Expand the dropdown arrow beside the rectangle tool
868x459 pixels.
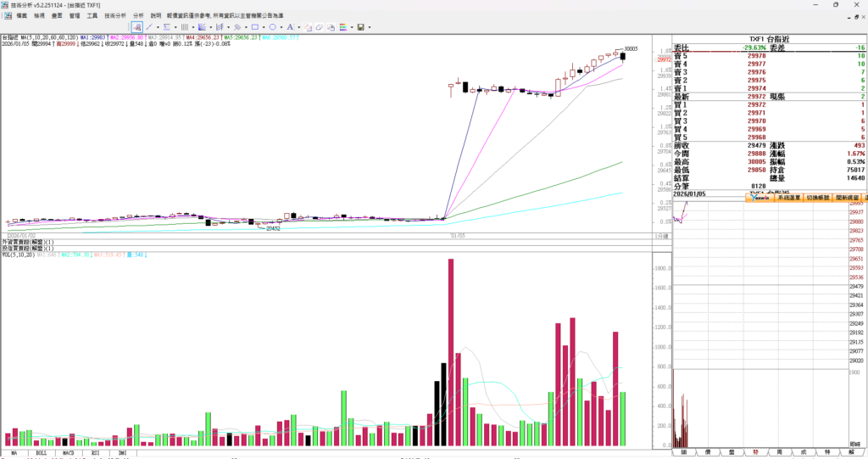tap(264, 27)
